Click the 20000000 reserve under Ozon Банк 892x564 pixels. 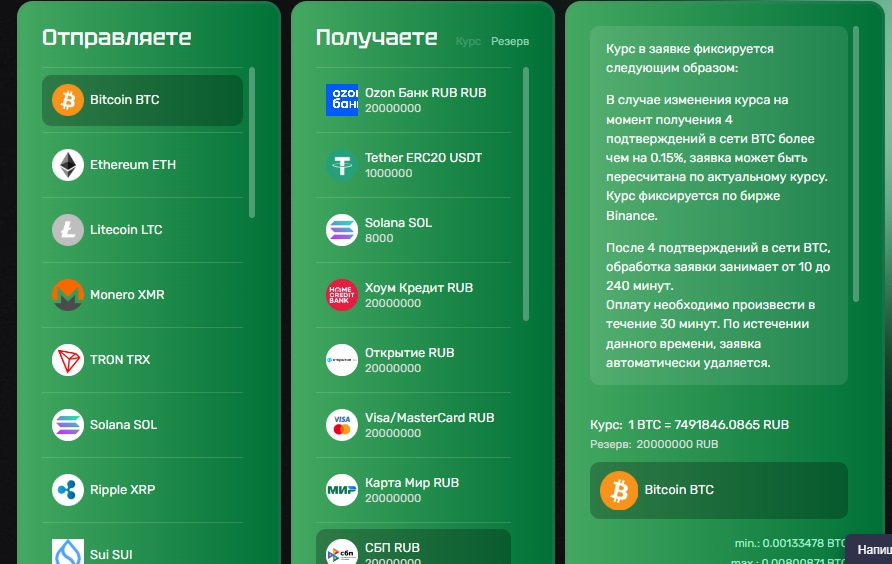point(393,108)
